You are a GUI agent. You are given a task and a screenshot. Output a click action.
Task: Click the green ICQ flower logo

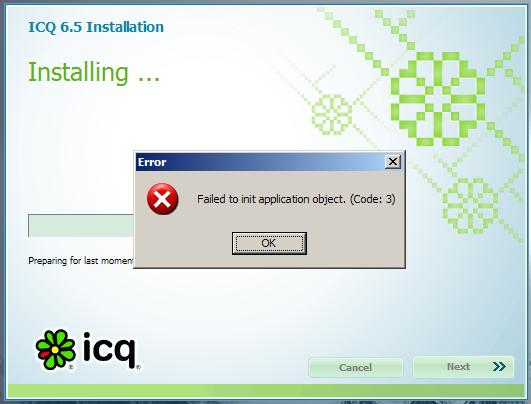[56, 349]
